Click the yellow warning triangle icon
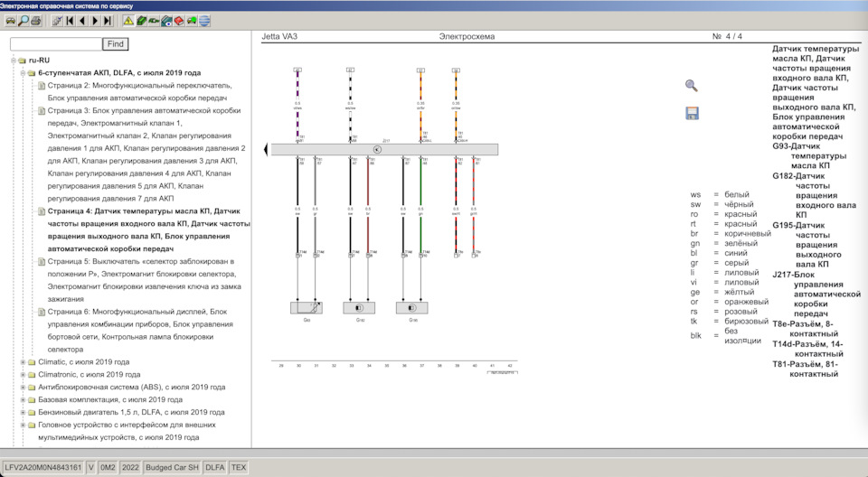Viewport: 868px width, 477px height. 128,21
